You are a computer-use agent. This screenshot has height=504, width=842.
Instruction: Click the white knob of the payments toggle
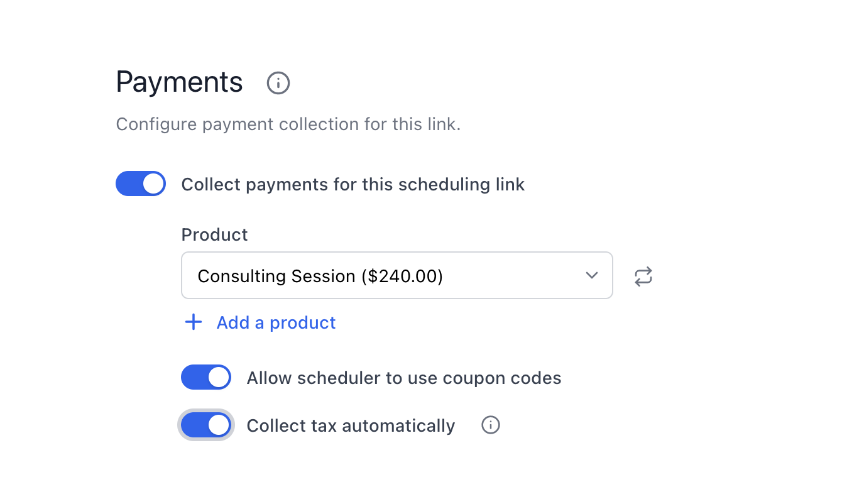tap(153, 184)
